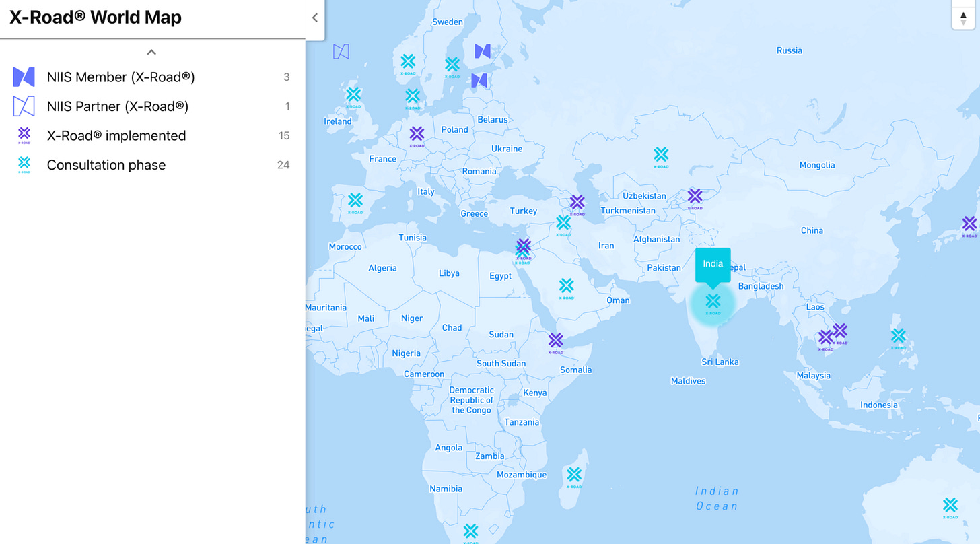Click the Mozambique country label
Image resolution: width=980 pixels, height=544 pixels.
(x=522, y=475)
